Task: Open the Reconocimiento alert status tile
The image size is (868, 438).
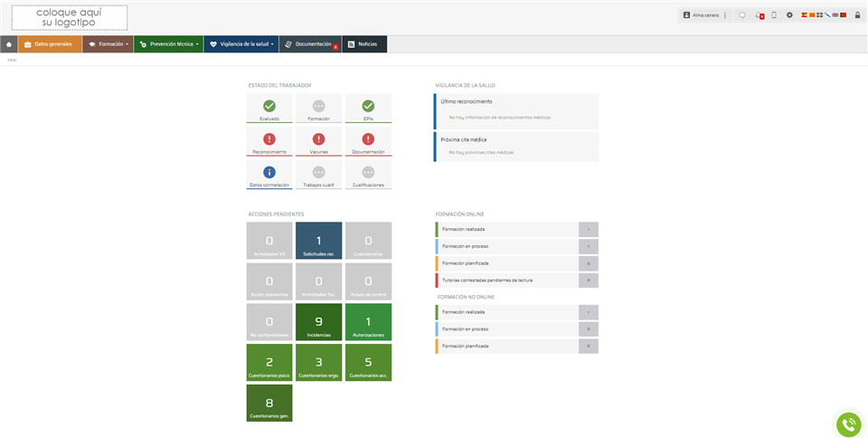Action: (269, 142)
